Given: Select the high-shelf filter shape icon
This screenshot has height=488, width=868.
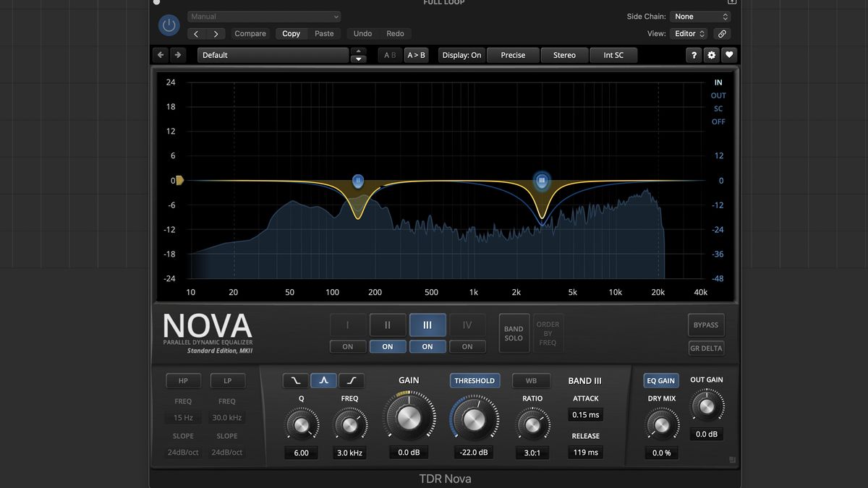Looking at the screenshot, I should click(349, 380).
